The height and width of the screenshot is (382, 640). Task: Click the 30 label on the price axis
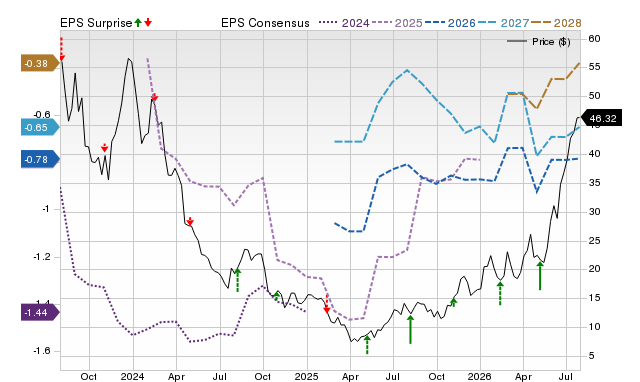tap(594, 212)
